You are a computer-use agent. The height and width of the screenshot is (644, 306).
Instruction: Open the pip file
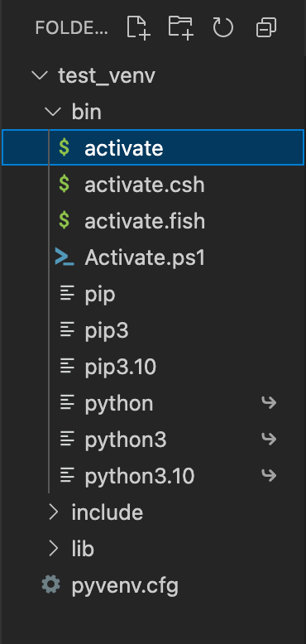tap(153, 294)
